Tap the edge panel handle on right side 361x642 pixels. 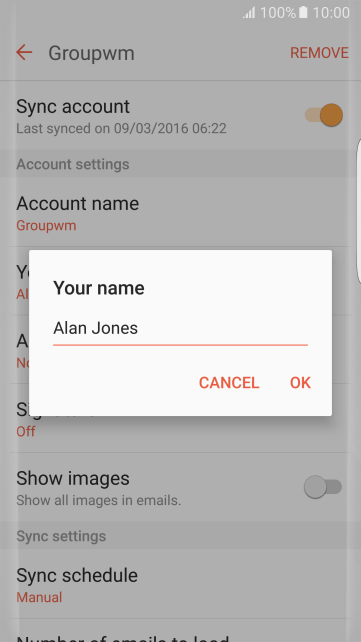(359, 211)
